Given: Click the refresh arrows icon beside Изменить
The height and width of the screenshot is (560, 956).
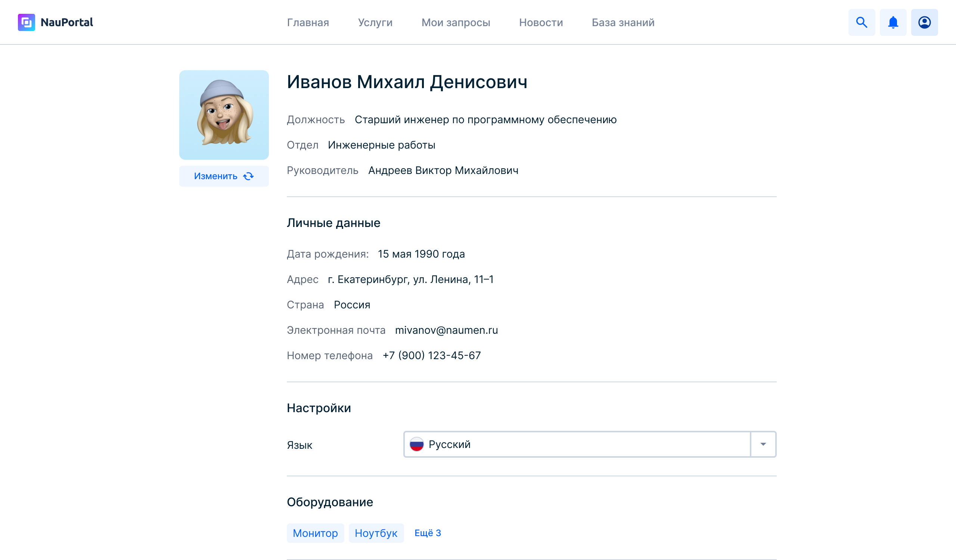Looking at the screenshot, I should point(248,176).
